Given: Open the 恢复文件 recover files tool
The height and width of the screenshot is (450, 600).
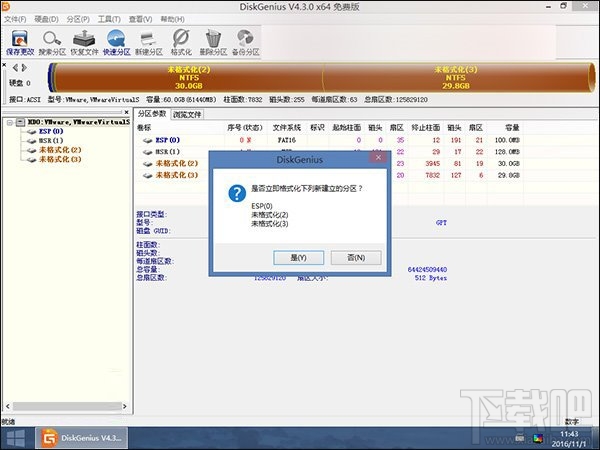Looking at the screenshot, I should (84, 42).
